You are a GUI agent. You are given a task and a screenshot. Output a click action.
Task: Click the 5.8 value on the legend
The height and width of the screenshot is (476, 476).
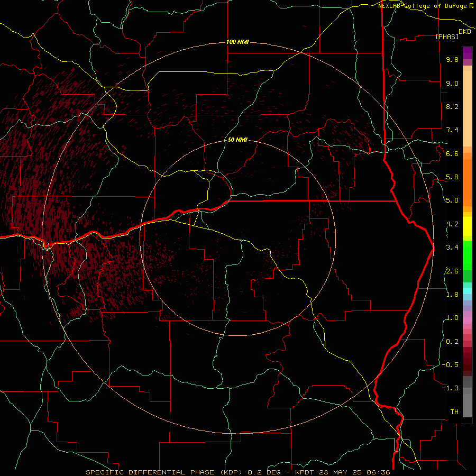[x=452, y=177]
